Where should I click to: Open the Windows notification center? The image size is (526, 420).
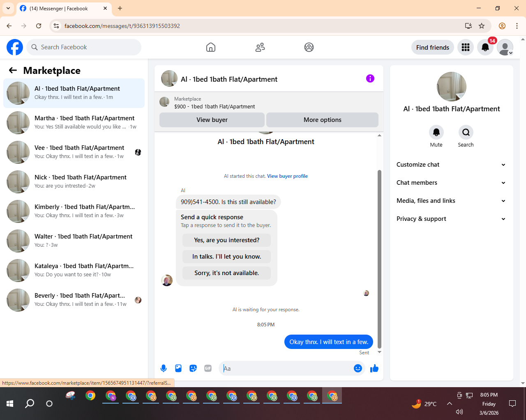pyautogui.click(x=512, y=404)
